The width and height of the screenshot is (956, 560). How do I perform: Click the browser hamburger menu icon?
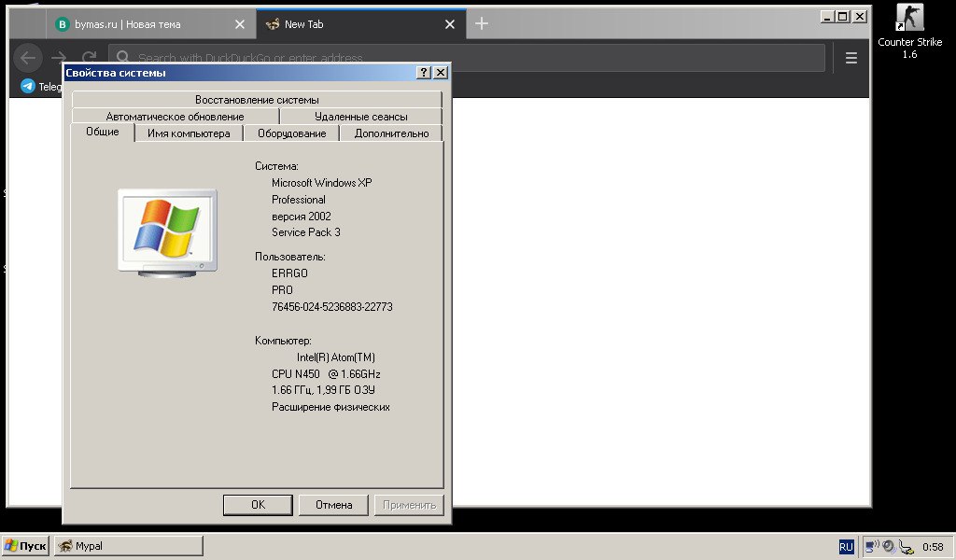tap(851, 58)
